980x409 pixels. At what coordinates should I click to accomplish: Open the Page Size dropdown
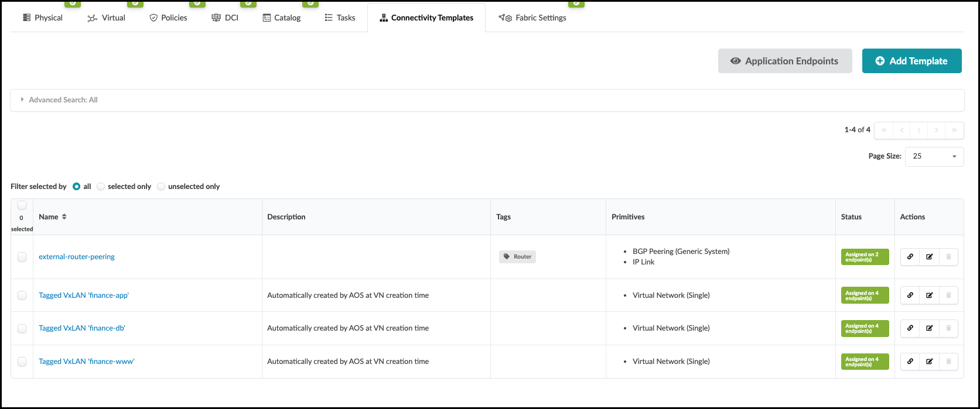click(934, 156)
